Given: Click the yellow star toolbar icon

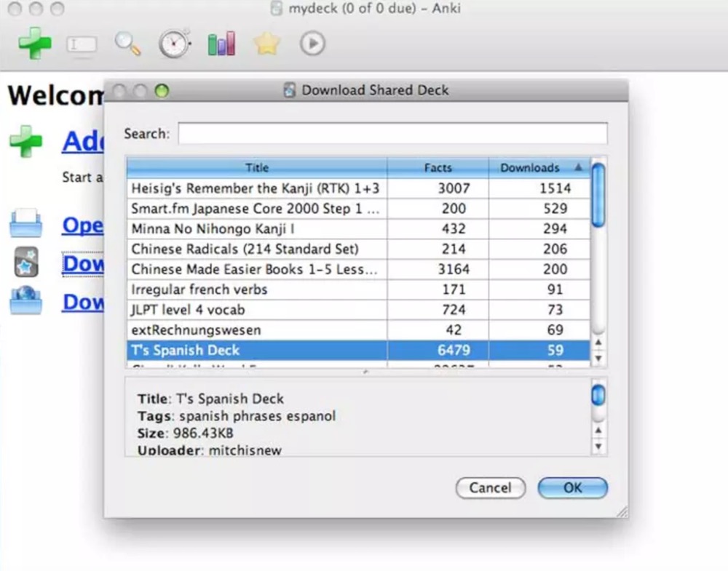Looking at the screenshot, I should coord(266,44).
